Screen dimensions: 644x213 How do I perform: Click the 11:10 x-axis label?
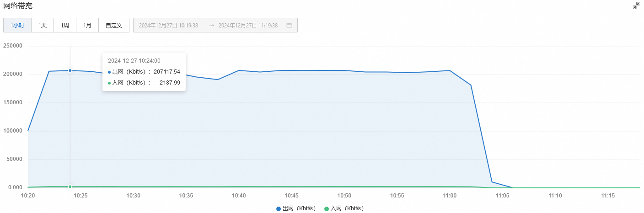click(x=555, y=196)
